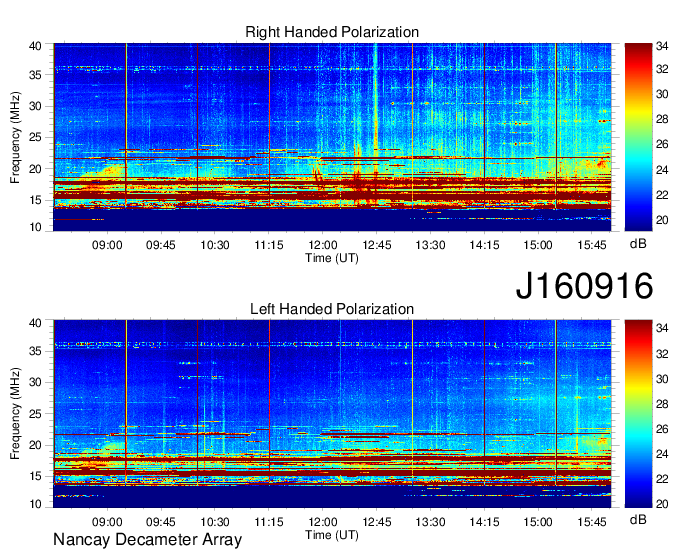Click the 12:00 tick label on top plot
The width and height of the screenshot is (680, 552).
(323, 245)
